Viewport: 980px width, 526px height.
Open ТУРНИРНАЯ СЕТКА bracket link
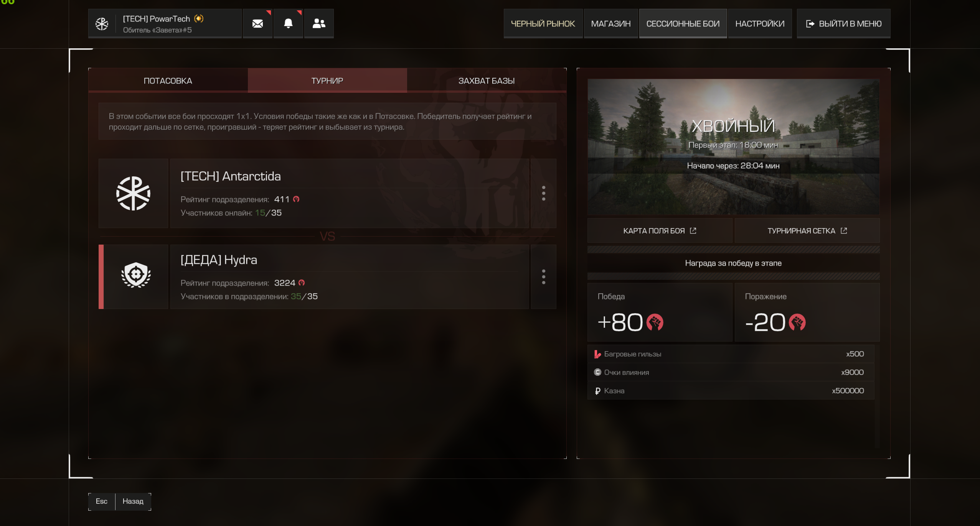[x=807, y=230]
